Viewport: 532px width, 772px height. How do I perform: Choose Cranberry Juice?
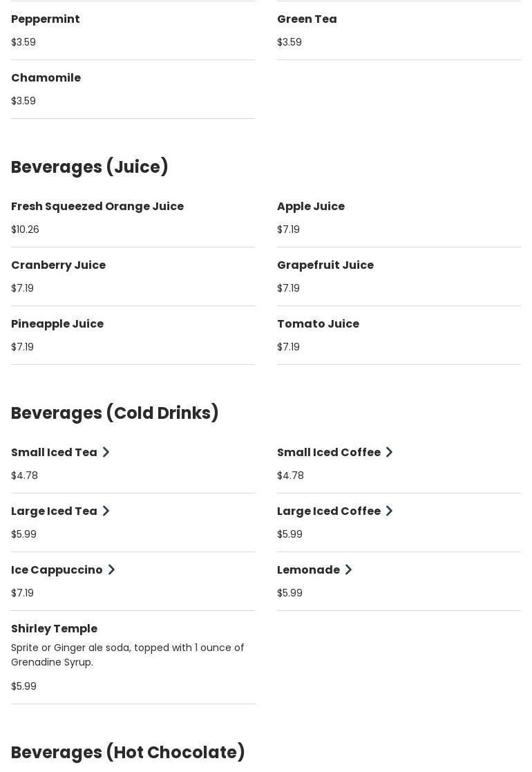point(58,265)
